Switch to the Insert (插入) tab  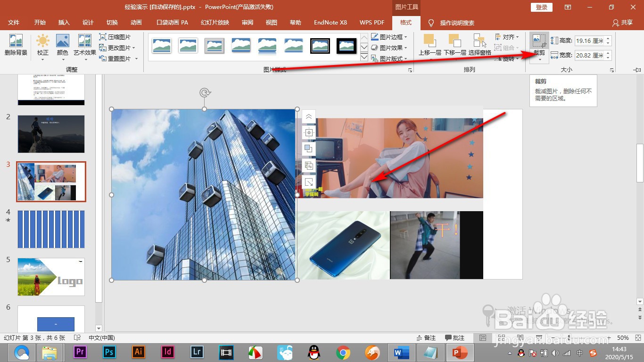(64, 23)
